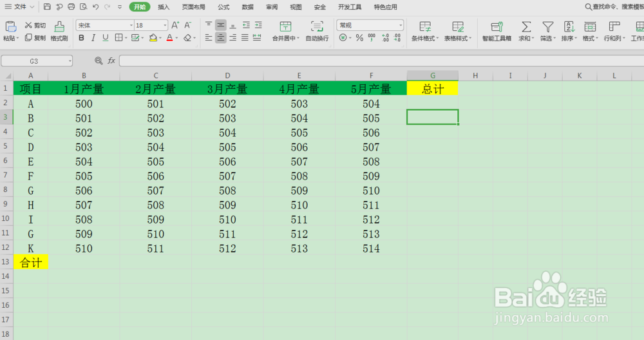Screen dimensions: 644x340
Task: Click the 自动换行 wrap text button
Action: click(317, 31)
